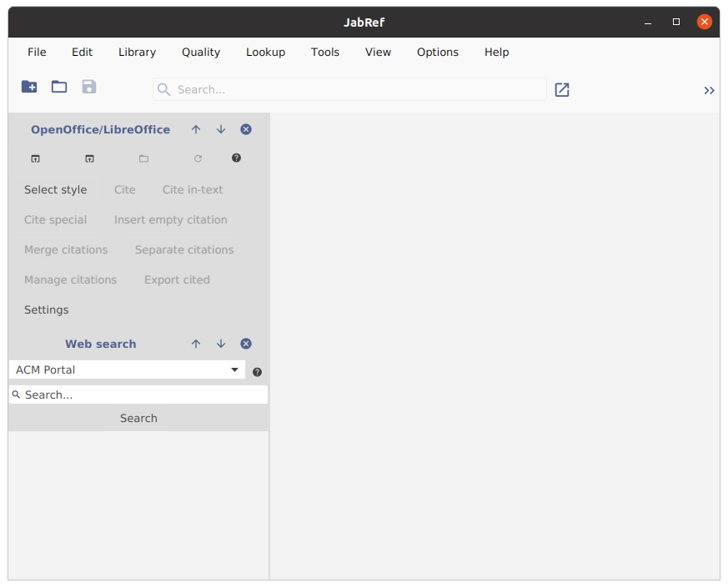Open the ACM Portal fetcher dropdown
Image resolution: width=728 pixels, height=588 pixels.
tap(127, 369)
